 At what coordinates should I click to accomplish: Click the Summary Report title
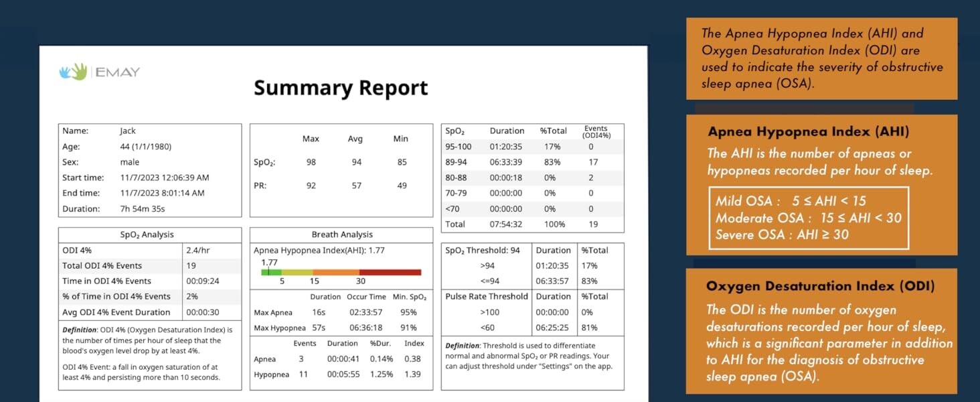[341, 88]
